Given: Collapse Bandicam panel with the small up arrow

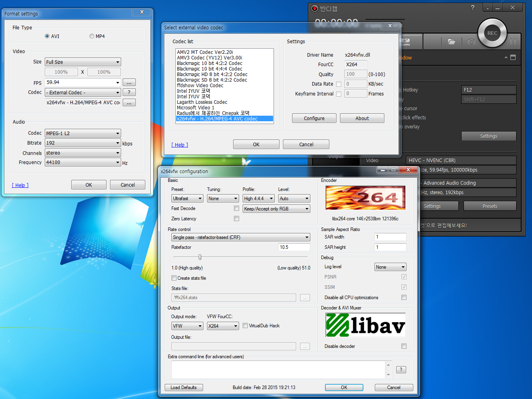Looking at the screenshot, I should [x=506, y=57].
